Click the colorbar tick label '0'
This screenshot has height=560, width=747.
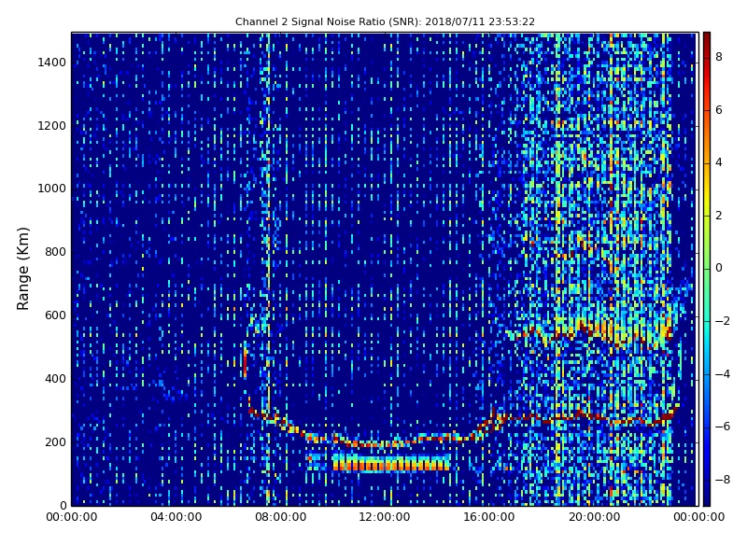pos(719,268)
